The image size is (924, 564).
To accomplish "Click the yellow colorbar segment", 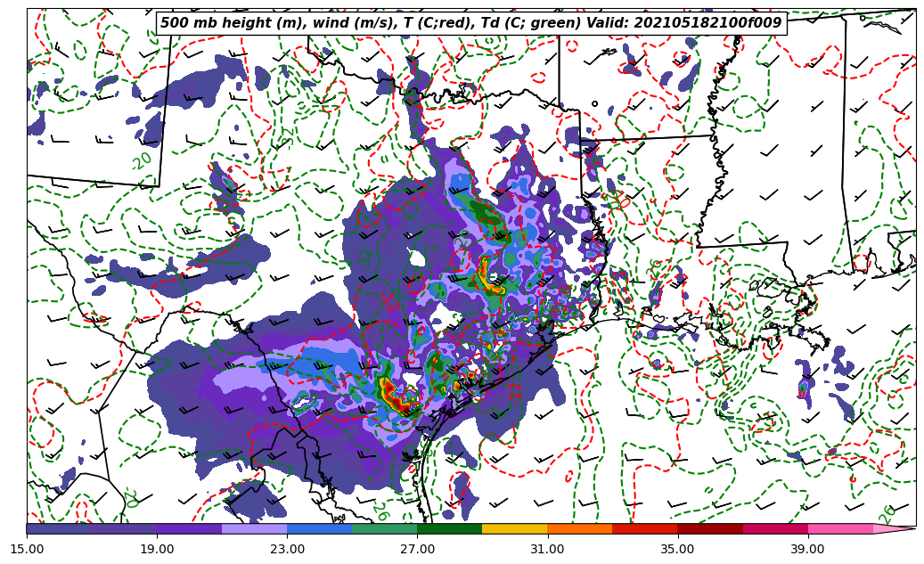I will tap(514, 528).
